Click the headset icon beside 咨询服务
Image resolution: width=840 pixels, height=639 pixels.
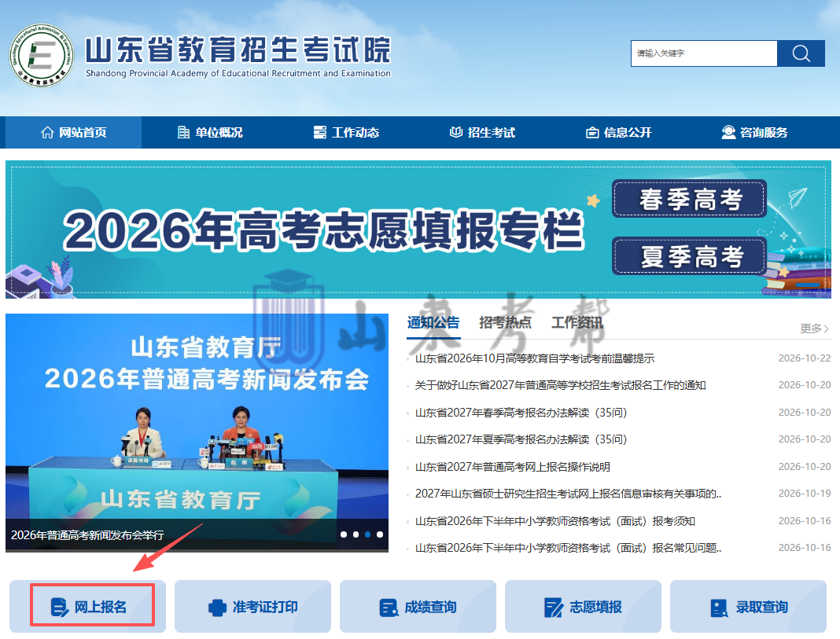728,132
